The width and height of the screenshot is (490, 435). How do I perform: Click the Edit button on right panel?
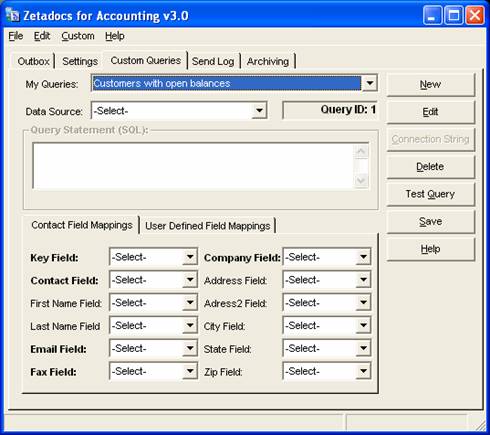tap(430, 112)
